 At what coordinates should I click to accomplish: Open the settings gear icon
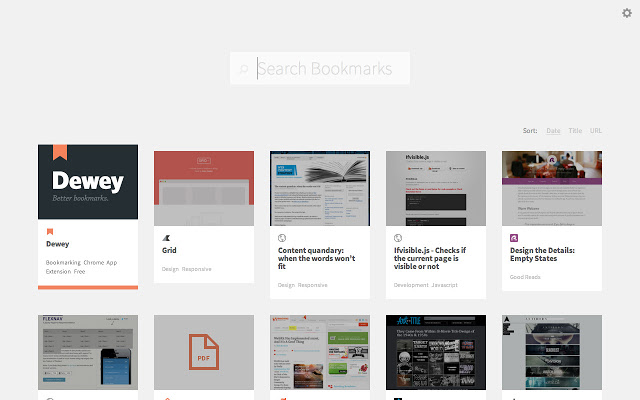pos(627,13)
